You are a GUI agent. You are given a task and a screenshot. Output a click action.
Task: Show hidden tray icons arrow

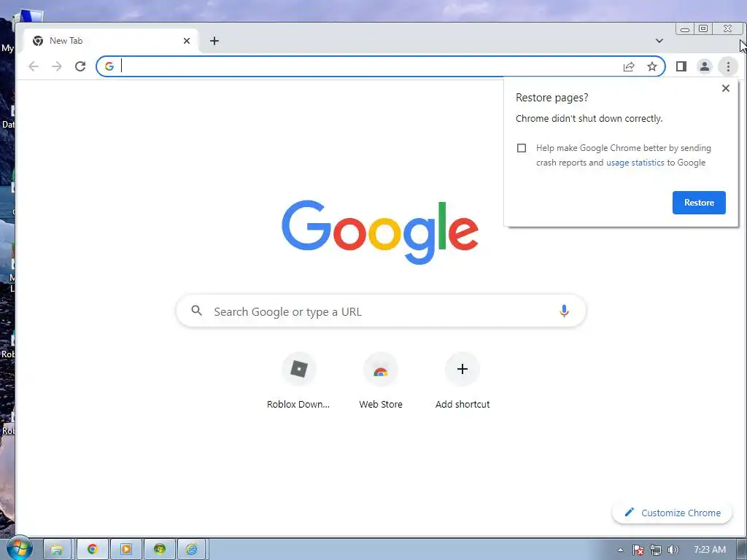point(620,550)
